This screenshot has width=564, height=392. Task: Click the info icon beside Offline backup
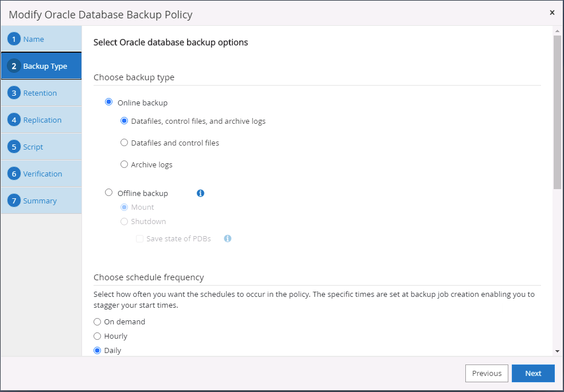(x=200, y=193)
